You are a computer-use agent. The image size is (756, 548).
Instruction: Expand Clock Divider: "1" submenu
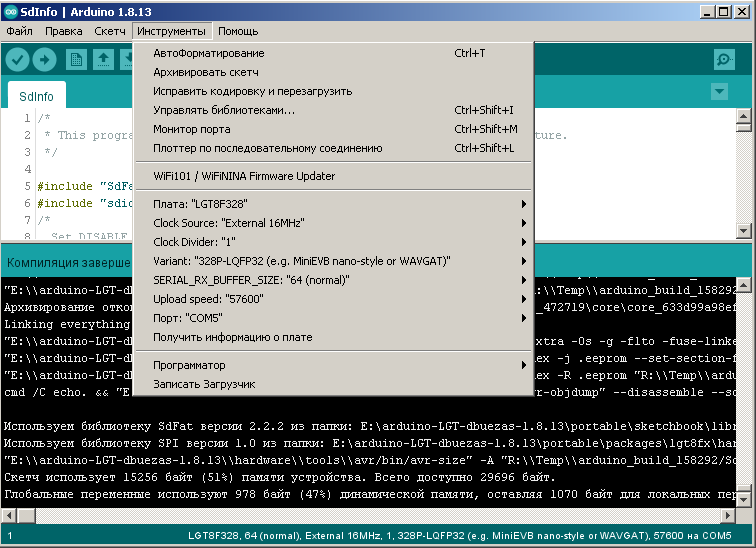[333, 242]
